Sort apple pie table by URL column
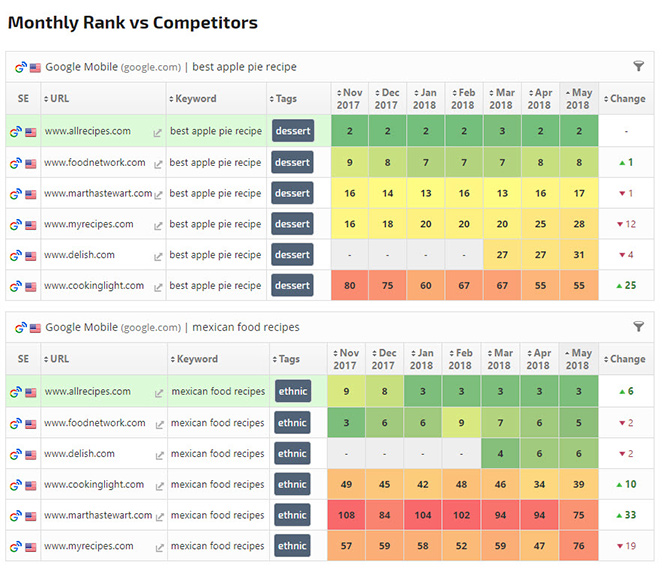The height and width of the screenshot is (568, 662). [60, 99]
